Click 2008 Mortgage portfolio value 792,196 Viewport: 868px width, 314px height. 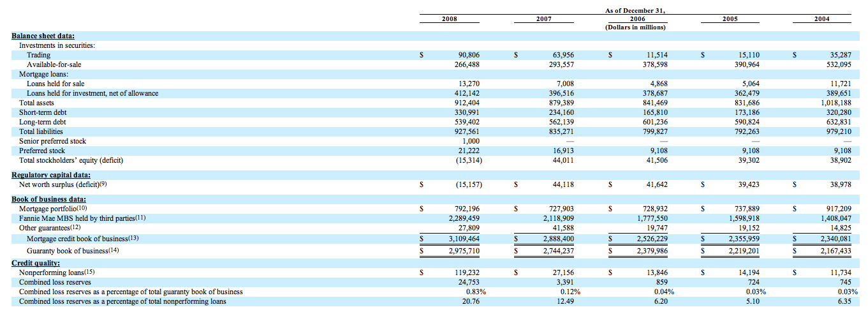coord(466,209)
